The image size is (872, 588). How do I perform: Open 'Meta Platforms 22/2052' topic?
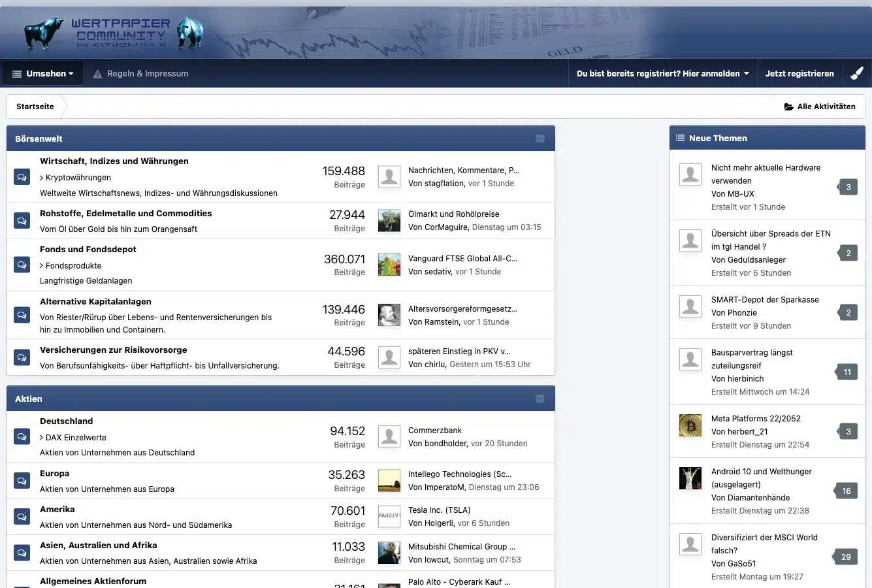coord(756,419)
